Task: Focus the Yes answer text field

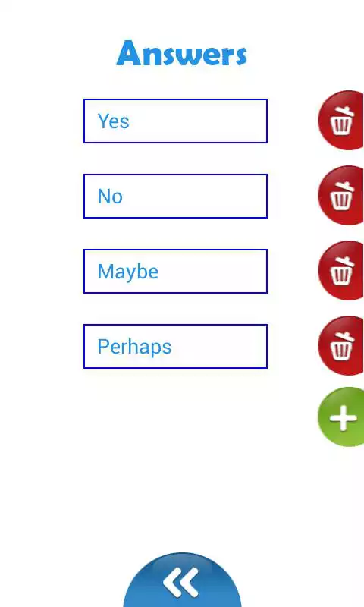Action: click(x=175, y=121)
